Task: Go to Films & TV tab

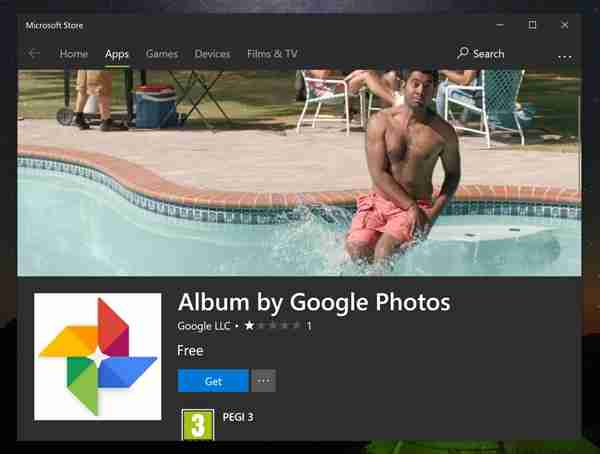Action: [x=271, y=54]
